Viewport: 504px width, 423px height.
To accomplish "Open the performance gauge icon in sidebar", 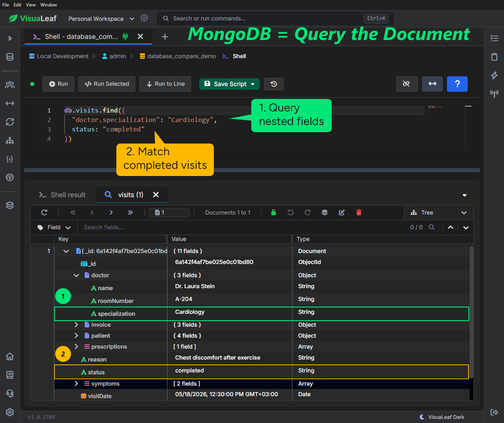I will coord(10,177).
